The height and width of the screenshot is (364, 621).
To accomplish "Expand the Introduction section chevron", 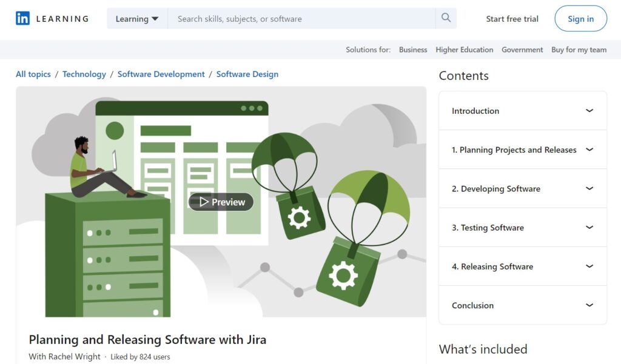I will point(589,110).
